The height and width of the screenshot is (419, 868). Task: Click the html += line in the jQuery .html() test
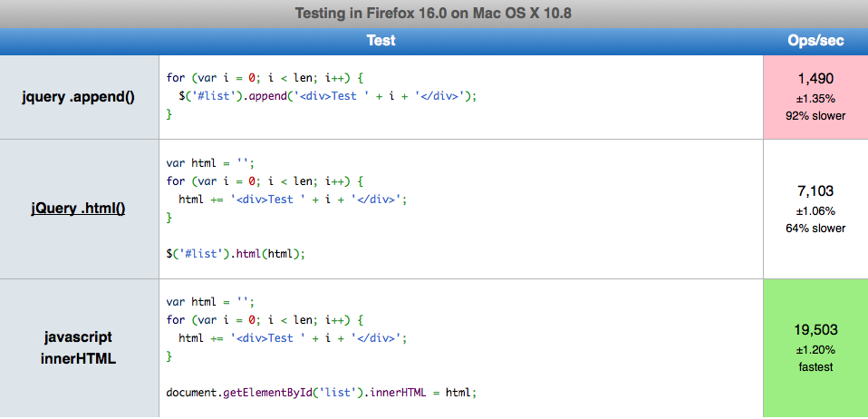pos(293,200)
